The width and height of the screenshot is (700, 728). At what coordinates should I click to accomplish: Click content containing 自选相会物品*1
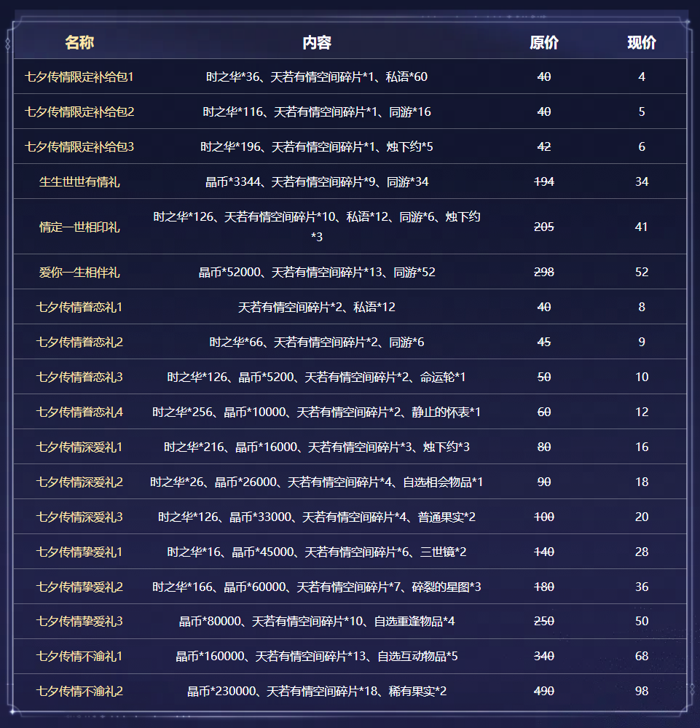pyautogui.click(x=317, y=482)
